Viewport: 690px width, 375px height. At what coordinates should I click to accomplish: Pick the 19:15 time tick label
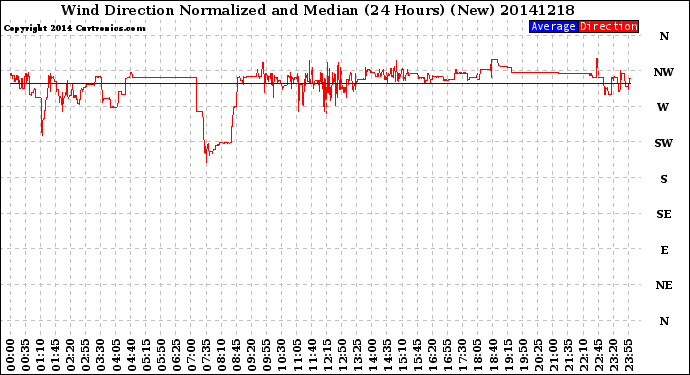coord(508,355)
